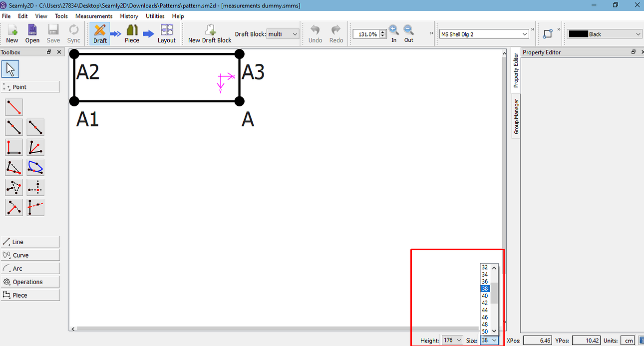Select the arrow pointer tool in Toolbox
The height and width of the screenshot is (346, 644).
click(10, 69)
